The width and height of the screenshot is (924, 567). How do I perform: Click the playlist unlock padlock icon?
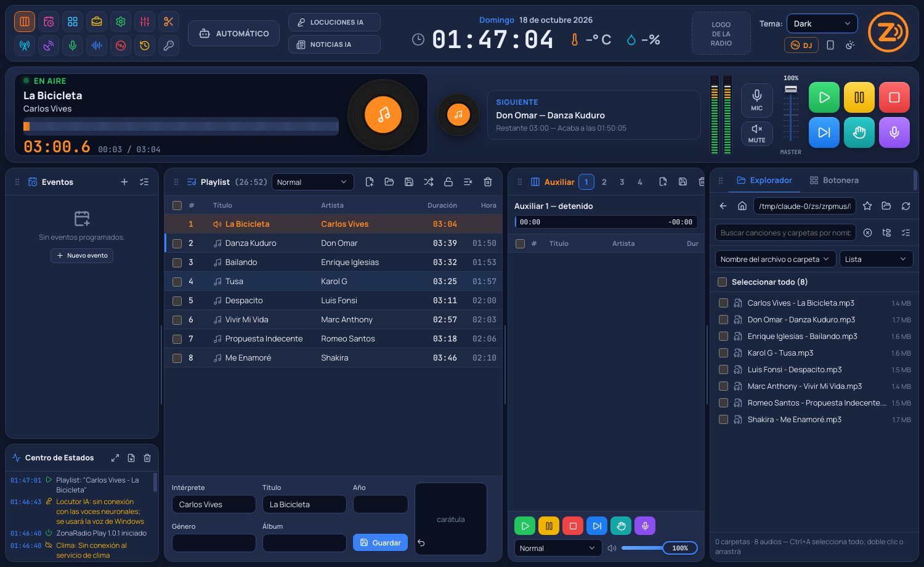(x=448, y=182)
